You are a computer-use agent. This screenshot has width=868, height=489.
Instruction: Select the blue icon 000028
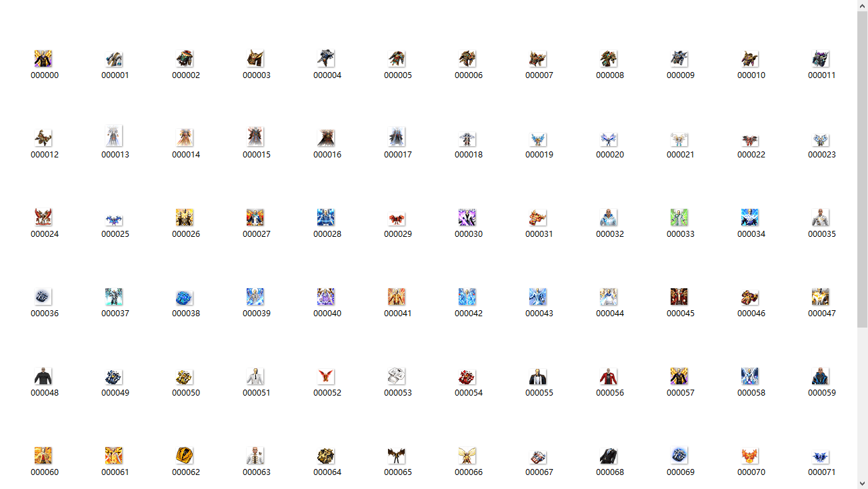click(x=327, y=217)
